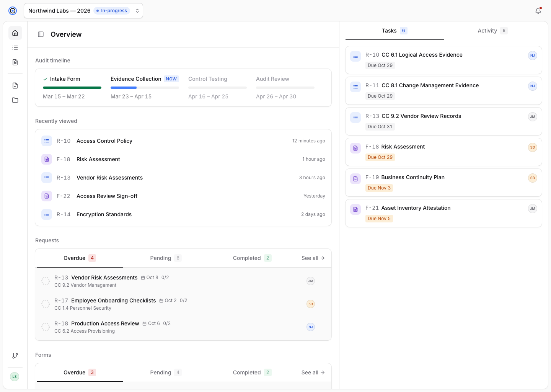Click the CC 9.2 Vendor Review task icon
This screenshot has height=392, width=551.
coord(355,118)
